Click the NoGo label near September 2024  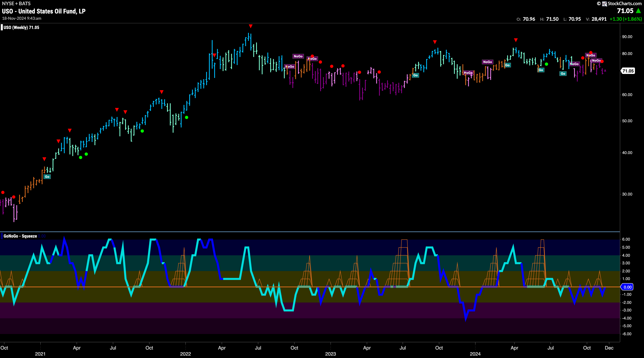tap(574, 64)
